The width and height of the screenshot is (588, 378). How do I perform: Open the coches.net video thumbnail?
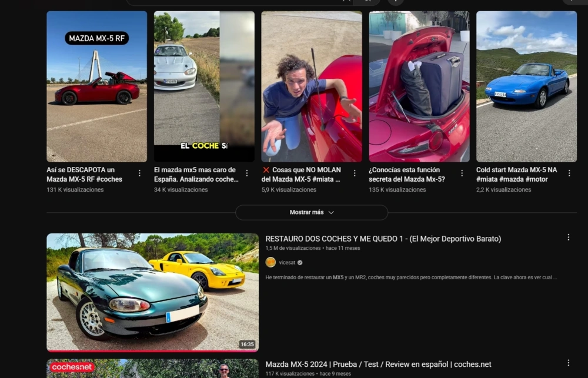[x=152, y=369]
